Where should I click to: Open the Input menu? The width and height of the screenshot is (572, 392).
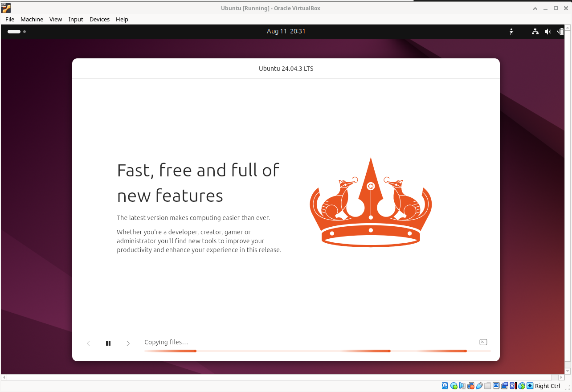pyautogui.click(x=76, y=19)
